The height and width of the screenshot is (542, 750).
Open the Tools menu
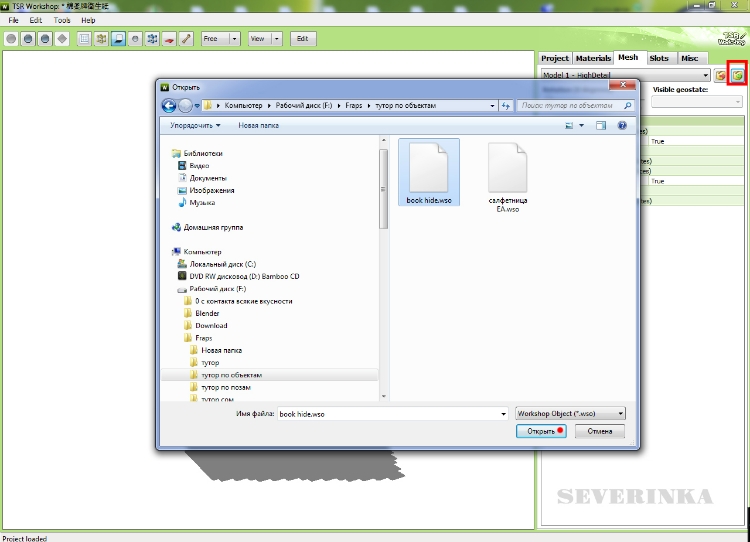pos(62,20)
